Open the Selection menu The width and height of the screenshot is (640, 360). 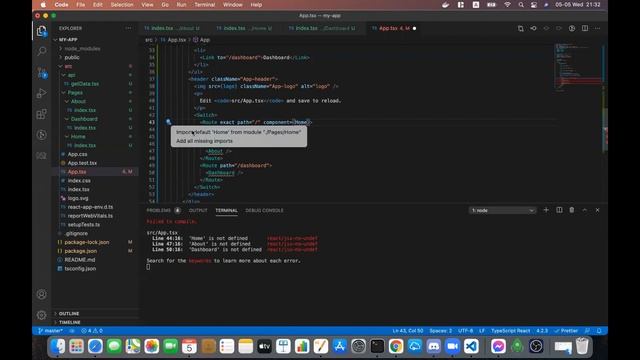(x=122, y=5)
